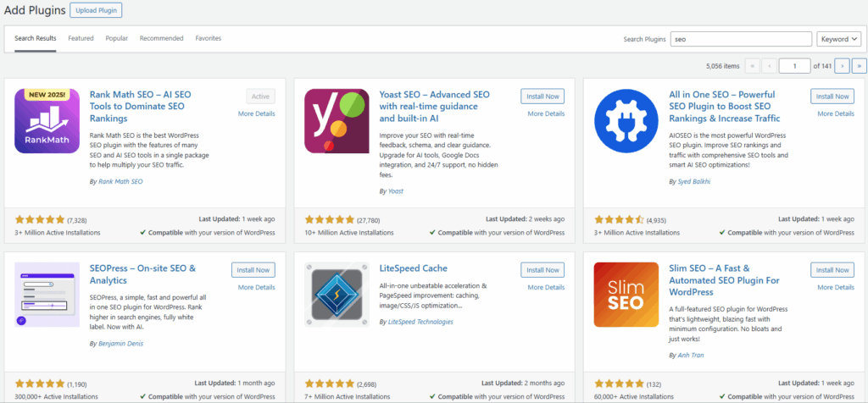Open the All in One SEO title link

[x=725, y=107]
